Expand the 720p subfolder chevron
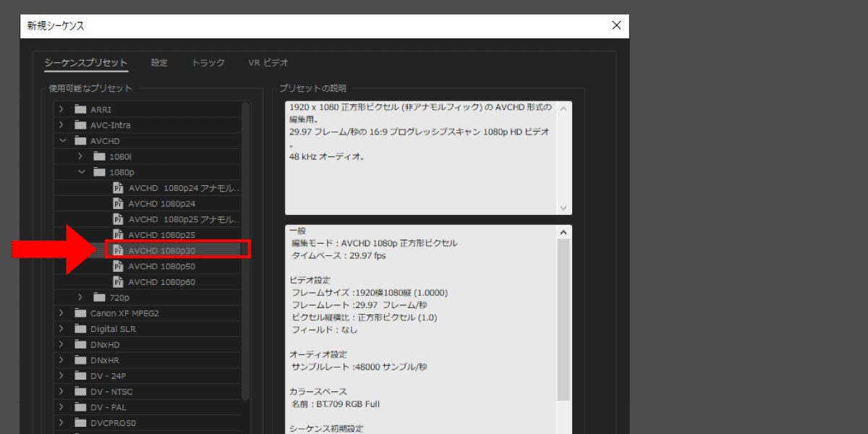This screenshot has height=434, width=868. [81, 297]
